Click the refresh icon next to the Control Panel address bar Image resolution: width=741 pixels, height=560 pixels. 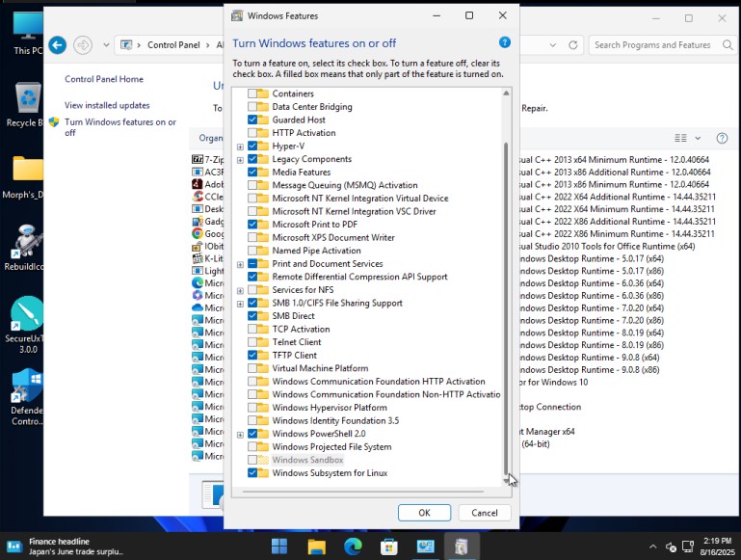[572, 45]
